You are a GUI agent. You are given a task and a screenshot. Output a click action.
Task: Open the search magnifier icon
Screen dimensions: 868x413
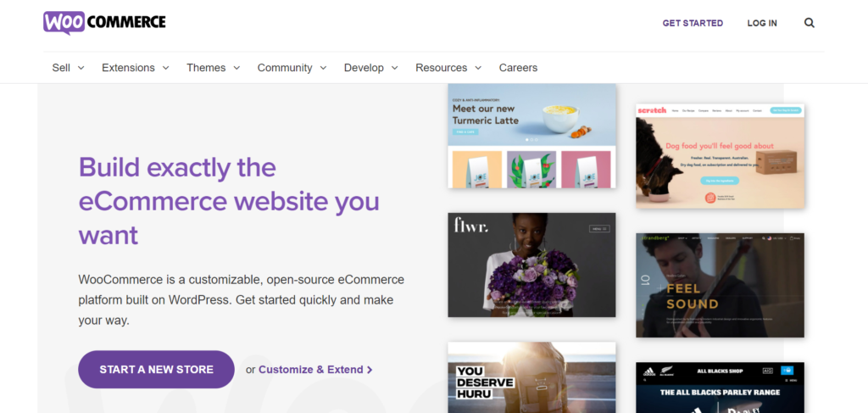pyautogui.click(x=810, y=23)
